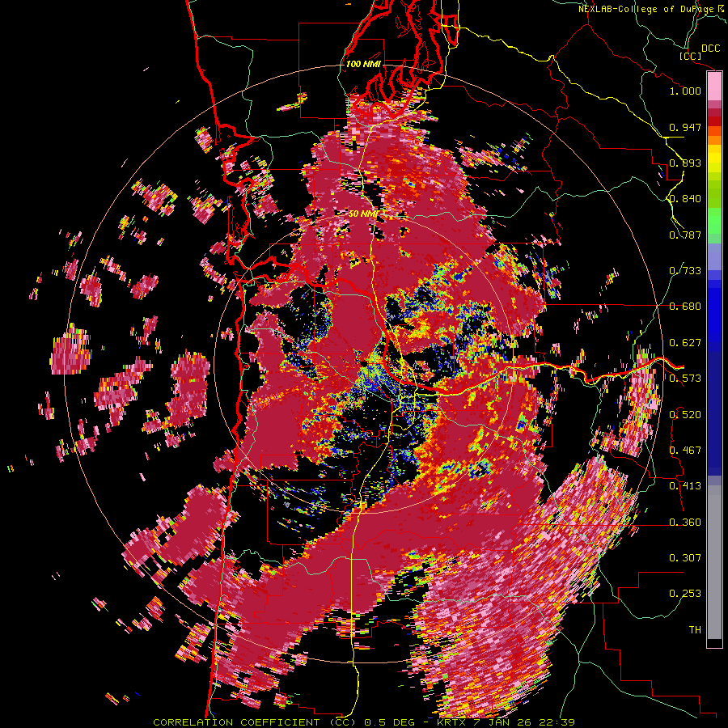This screenshot has height=728, width=728.
Task: Click the CORRELATION COEFFICIENT product title caption
Action: pyautogui.click(x=363, y=722)
